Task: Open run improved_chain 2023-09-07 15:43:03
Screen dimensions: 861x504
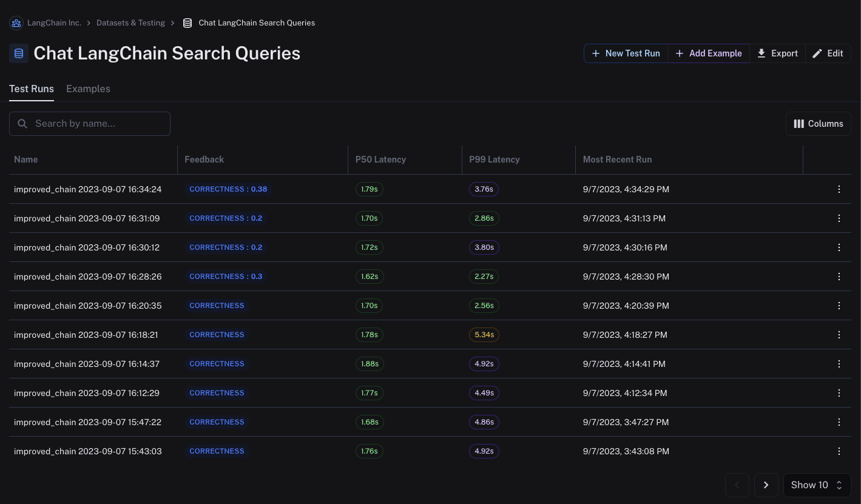Action: coord(88,451)
